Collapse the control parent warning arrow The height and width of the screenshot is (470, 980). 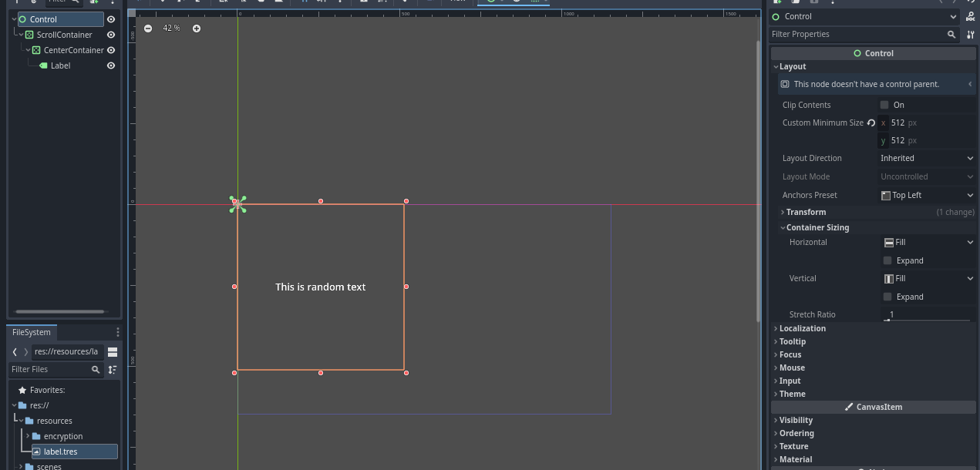pyautogui.click(x=969, y=84)
